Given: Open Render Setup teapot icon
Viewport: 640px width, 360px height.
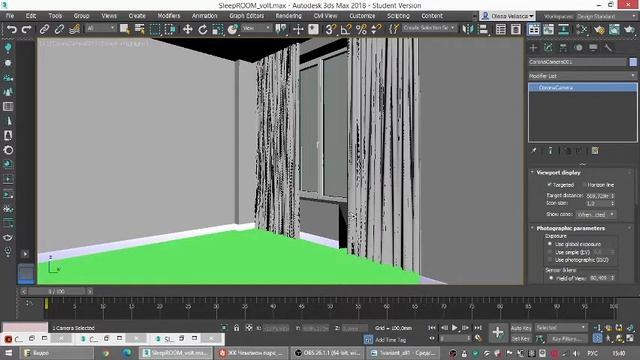Looking at the screenshot, I should pyautogui.click(x=599, y=29).
